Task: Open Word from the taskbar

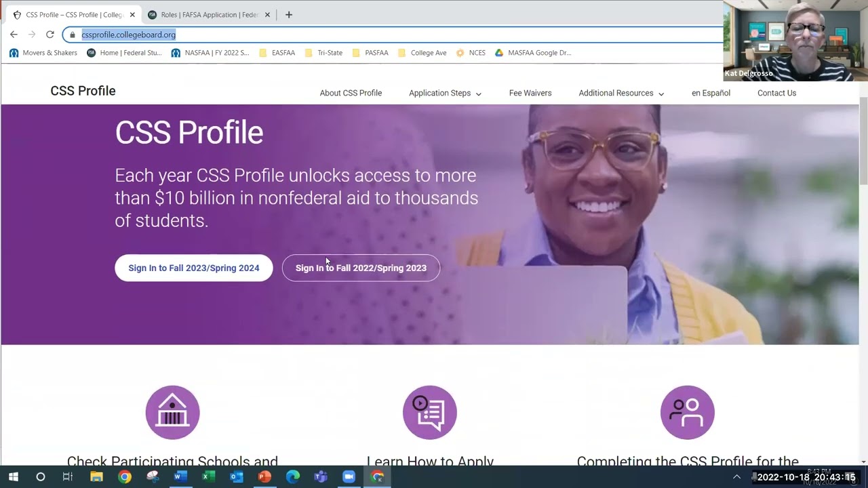Action: [180, 477]
